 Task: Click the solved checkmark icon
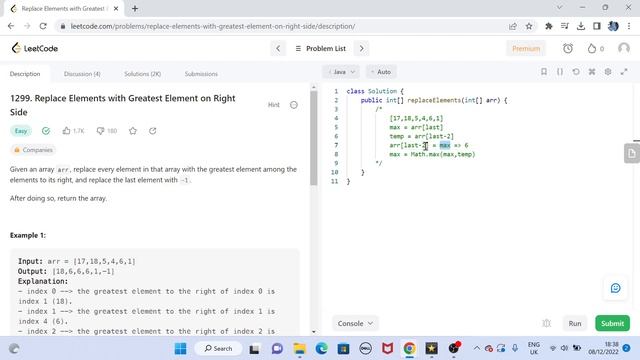[46, 131]
